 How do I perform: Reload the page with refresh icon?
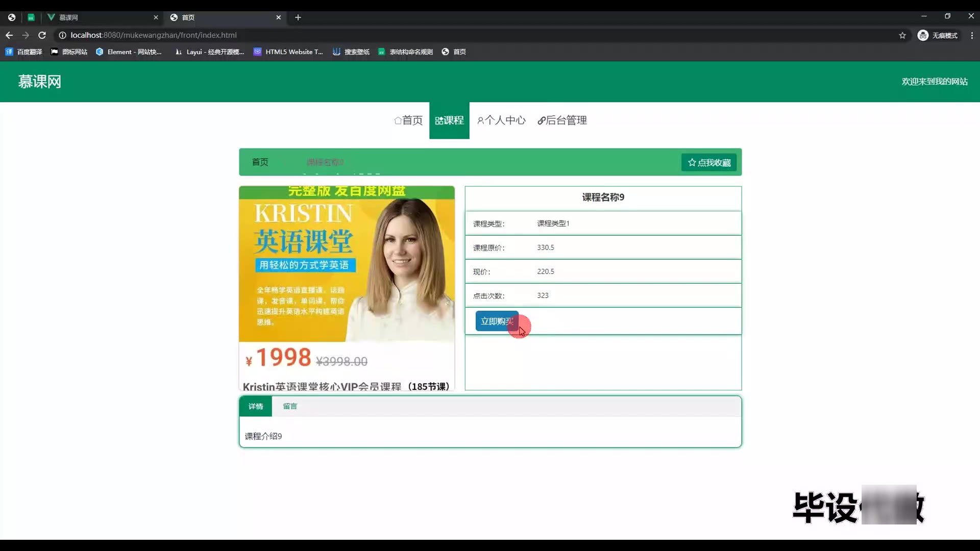tap(42, 35)
